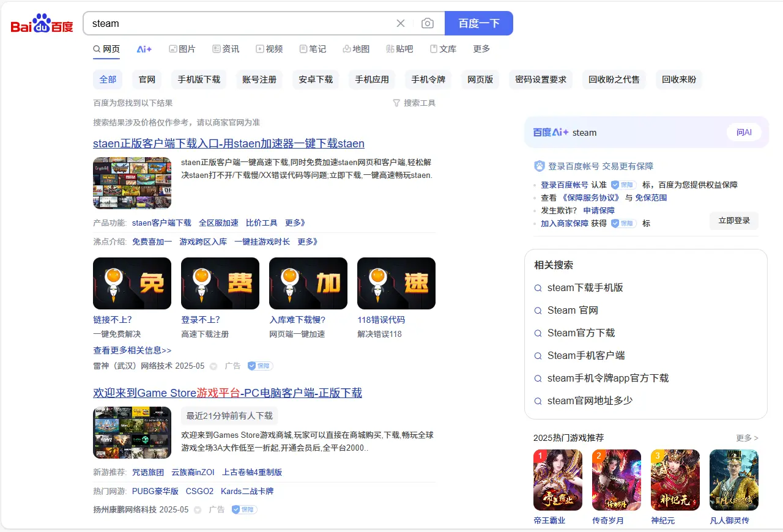Open the 地图 tab
The width and height of the screenshot is (783, 532).
tap(356, 49)
